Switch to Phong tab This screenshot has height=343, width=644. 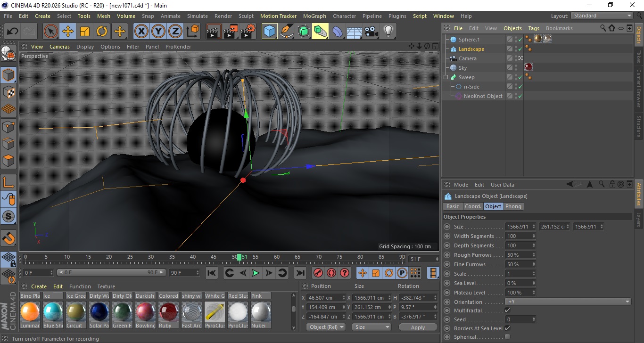513,206
